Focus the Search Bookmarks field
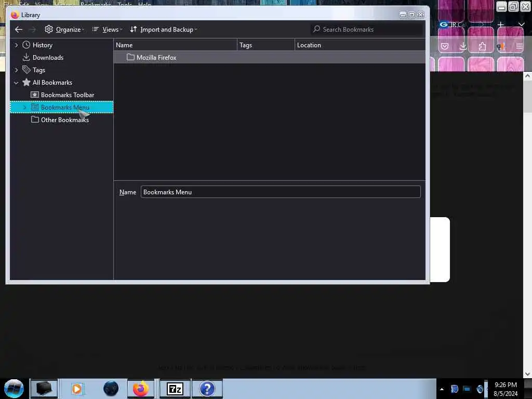This screenshot has height=399, width=532. (367, 30)
